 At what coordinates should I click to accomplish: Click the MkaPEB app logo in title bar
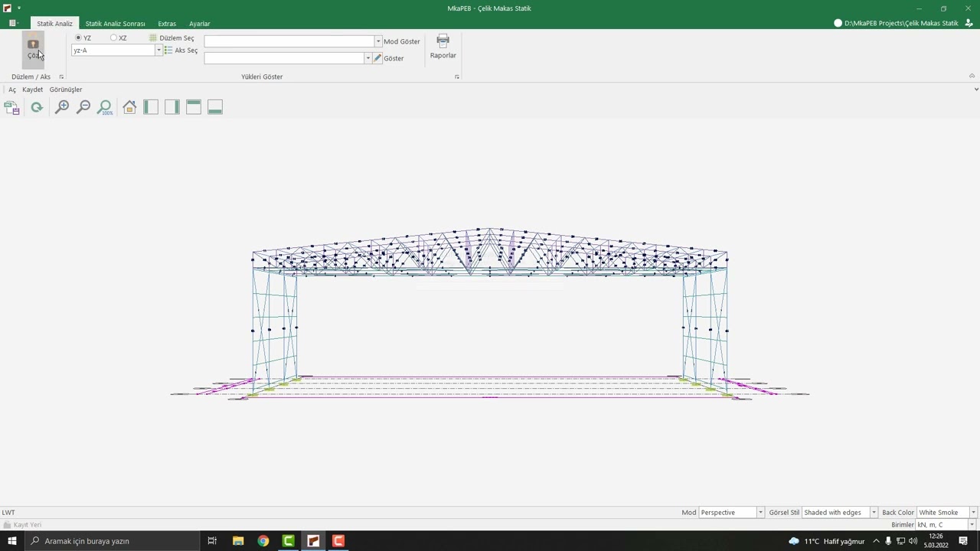[x=7, y=8]
